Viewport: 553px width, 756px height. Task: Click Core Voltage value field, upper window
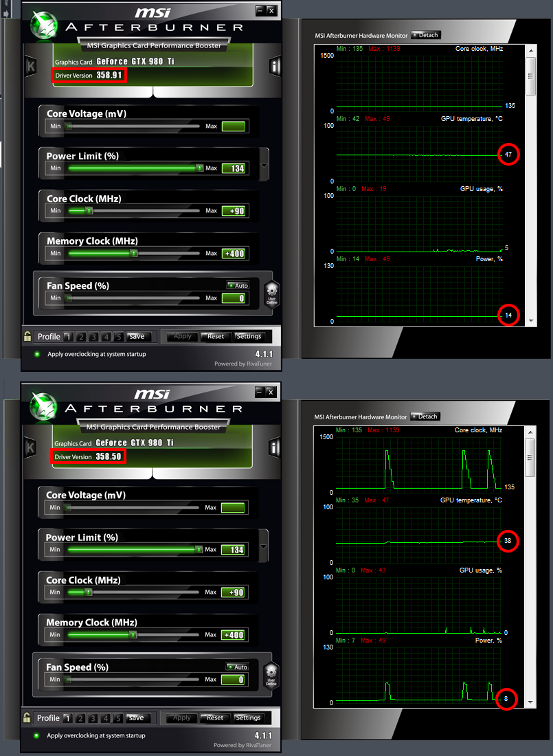tap(234, 126)
